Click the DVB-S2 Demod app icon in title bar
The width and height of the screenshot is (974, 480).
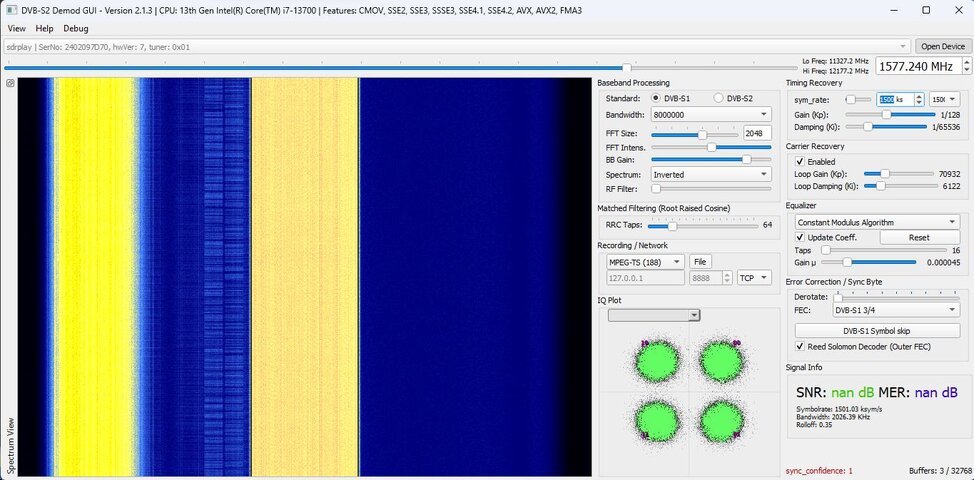pyautogui.click(x=11, y=10)
